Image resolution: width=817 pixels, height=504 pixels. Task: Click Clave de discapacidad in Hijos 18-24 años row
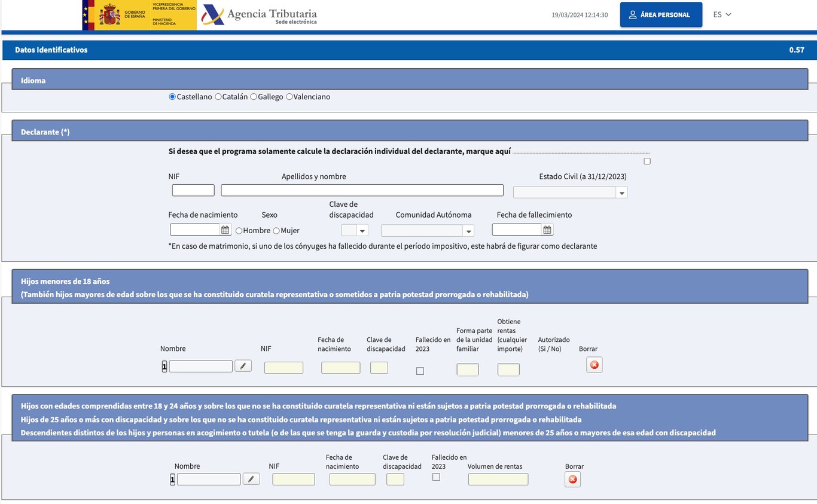click(395, 479)
